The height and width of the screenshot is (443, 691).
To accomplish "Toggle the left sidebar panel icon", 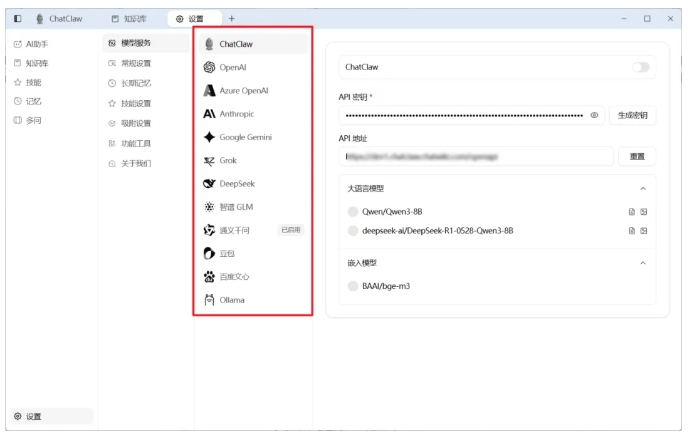I will click(x=18, y=18).
